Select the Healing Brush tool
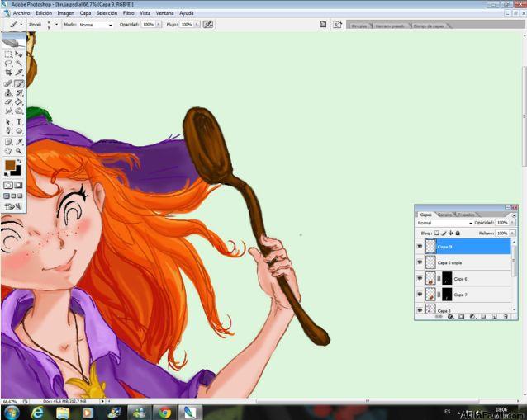Viewport: 527px width, 420px height. coord(8,83)
